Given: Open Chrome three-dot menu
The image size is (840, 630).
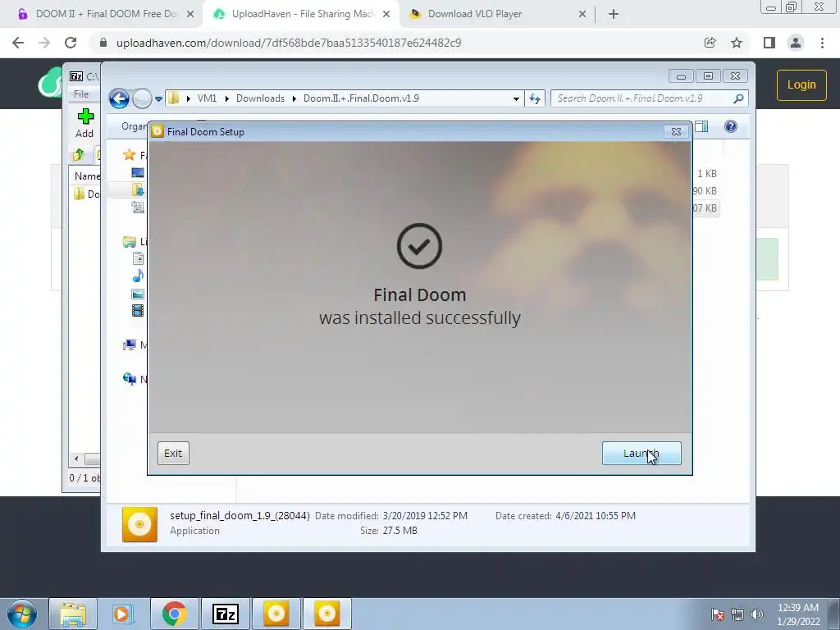Looking at the screenshot, I should [822, 43].
